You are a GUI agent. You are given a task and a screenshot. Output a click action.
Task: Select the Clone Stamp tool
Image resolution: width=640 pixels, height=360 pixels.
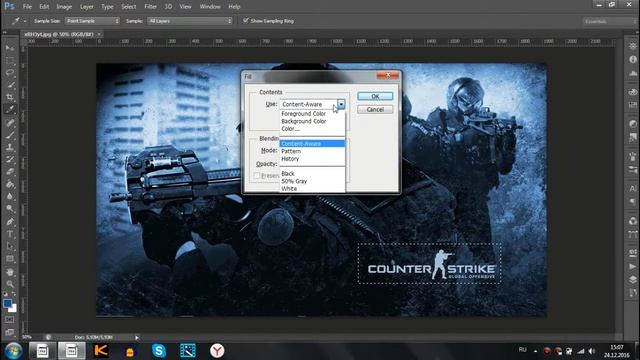point(10,147)
